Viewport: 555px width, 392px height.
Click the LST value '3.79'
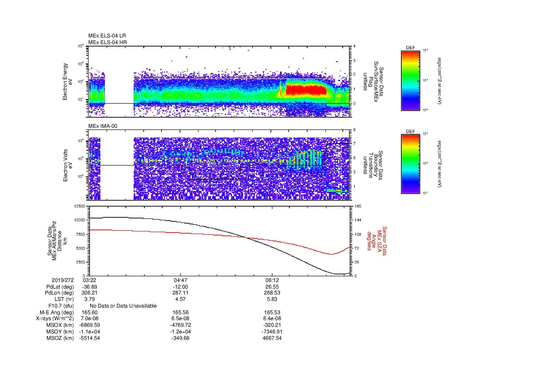tap(89, 299)
